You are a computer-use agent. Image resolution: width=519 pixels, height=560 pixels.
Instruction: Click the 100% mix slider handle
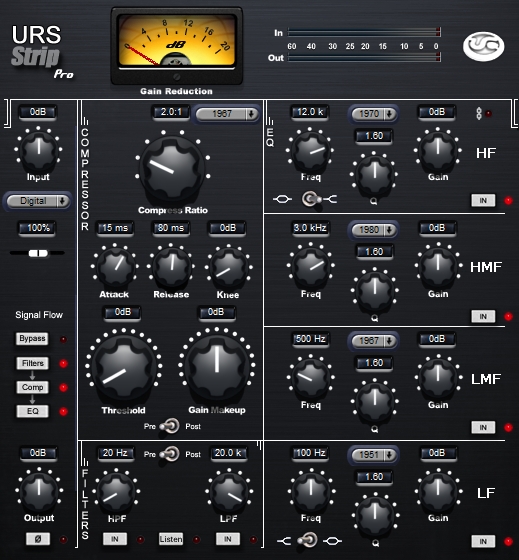38,253
